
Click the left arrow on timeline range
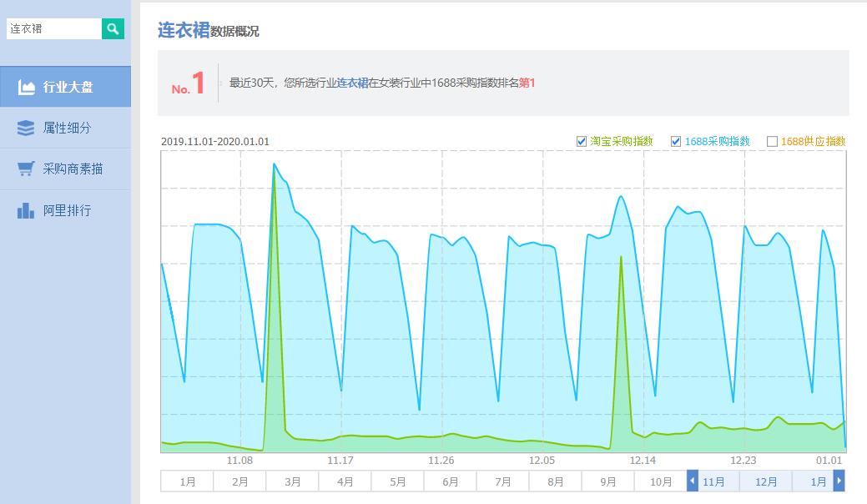click(x=692, y=481)
